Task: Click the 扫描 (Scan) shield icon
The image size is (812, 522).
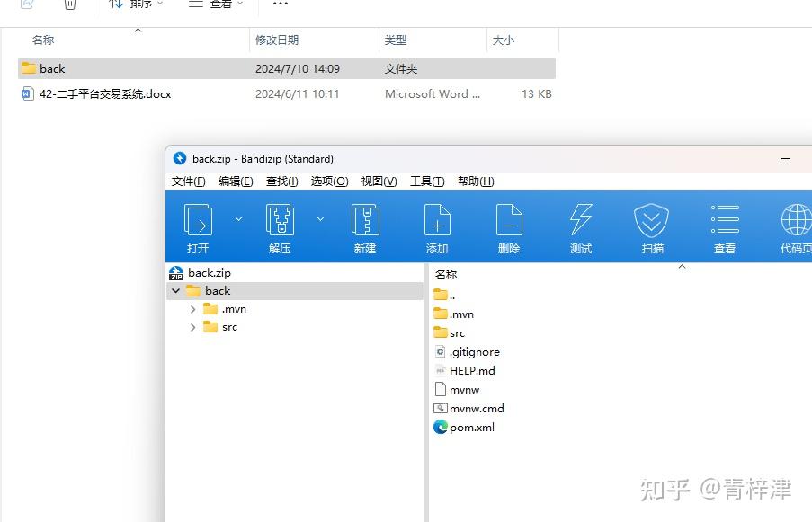Action: [x=651, y=220]
